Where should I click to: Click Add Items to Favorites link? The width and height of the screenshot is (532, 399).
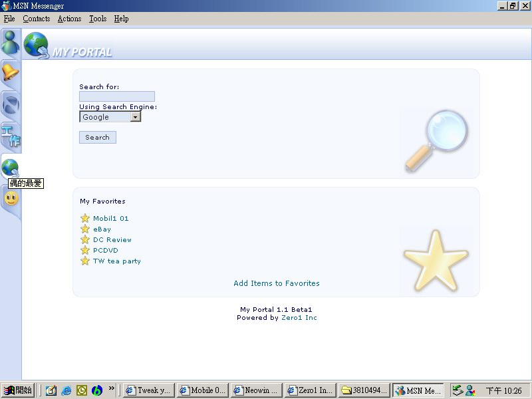[277, 283]
